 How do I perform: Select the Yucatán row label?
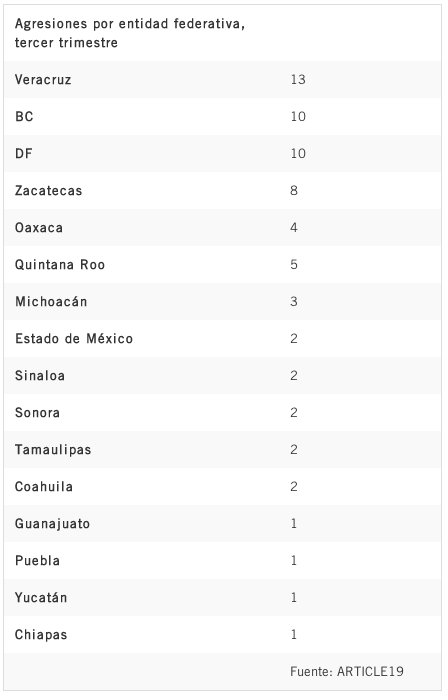pos(41,597)
